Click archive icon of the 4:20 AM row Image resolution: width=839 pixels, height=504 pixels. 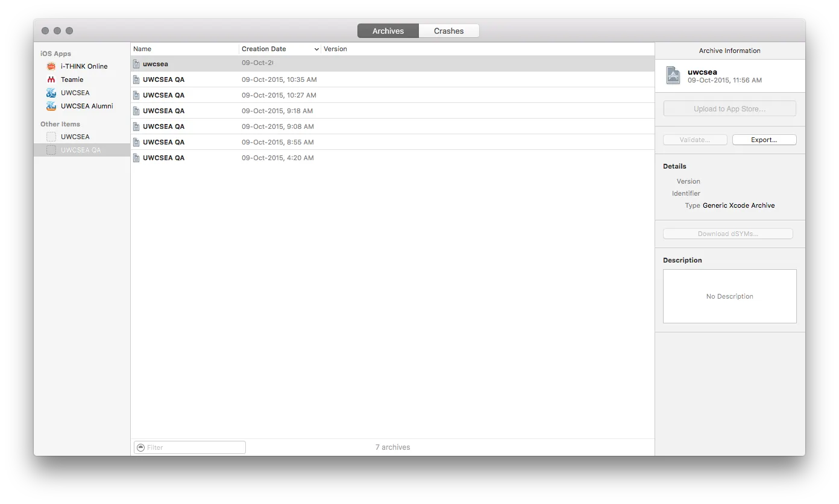point(136,158)
